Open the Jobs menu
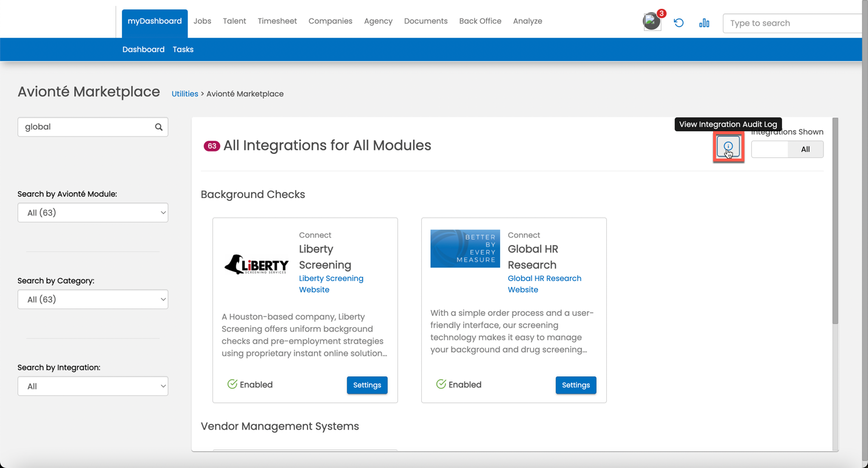Viewport: 868px width, 468px height. [x=202, y=21]
